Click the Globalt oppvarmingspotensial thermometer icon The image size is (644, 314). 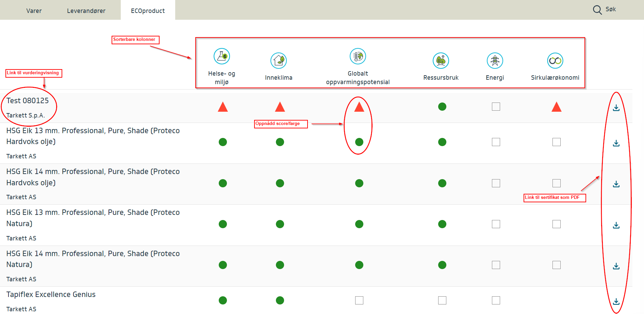(x=358, y=56)
